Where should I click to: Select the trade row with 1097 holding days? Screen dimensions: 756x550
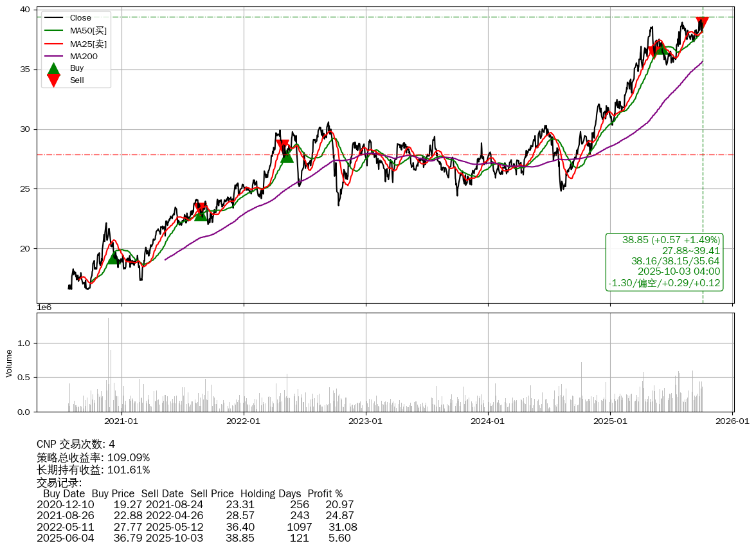click(197, 527)
